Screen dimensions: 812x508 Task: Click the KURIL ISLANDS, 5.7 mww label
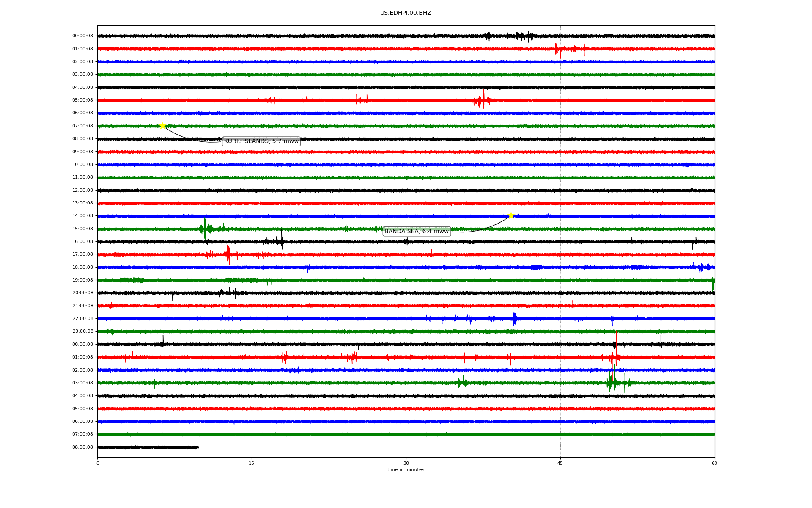(261, 141)
